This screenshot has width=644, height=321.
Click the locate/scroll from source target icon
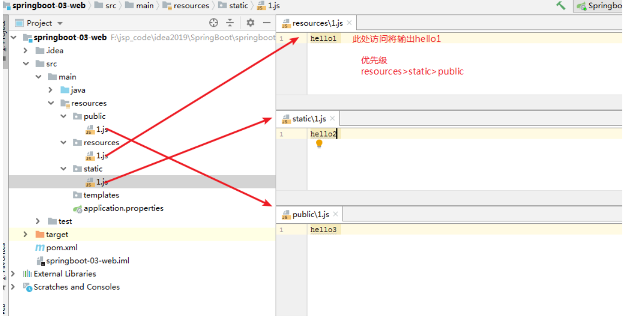pos(214,23)
